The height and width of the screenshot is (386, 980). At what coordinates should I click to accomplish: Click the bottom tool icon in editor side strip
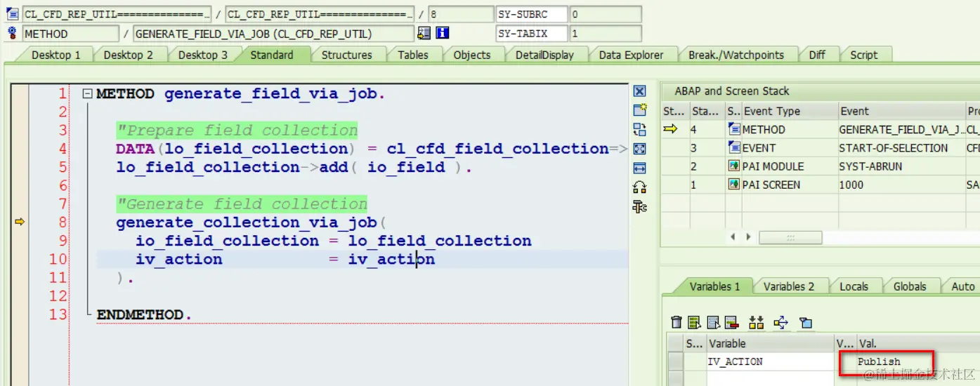pyautogui.click(x=639, y=206)
